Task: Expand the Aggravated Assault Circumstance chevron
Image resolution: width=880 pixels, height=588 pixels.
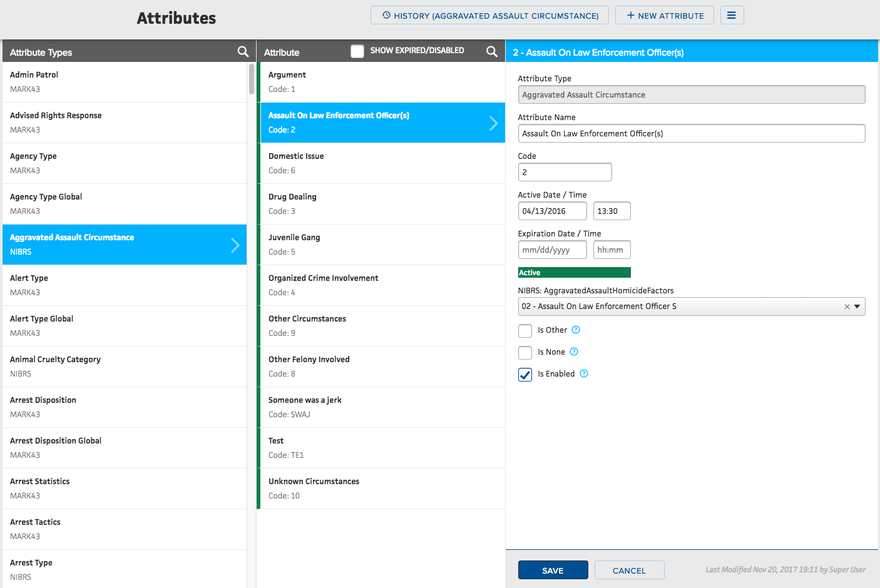Action: [236, 245]
